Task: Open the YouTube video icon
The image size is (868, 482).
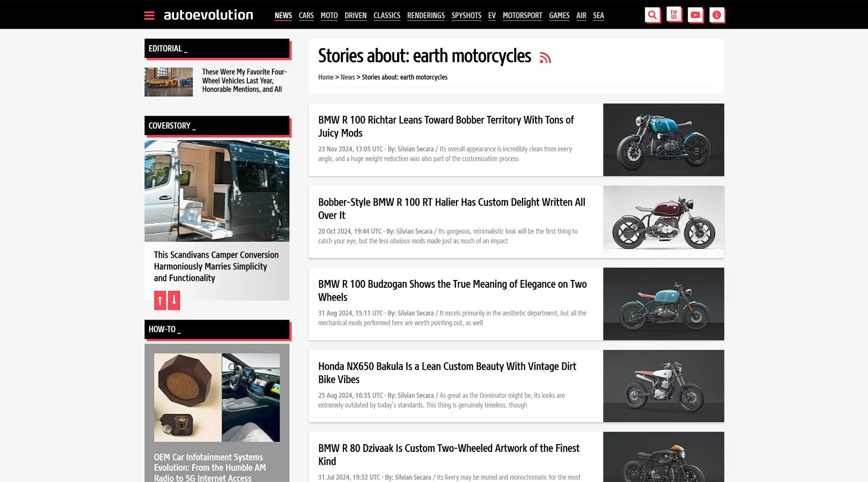Action: pyautogui.click(x=695, y=15)
